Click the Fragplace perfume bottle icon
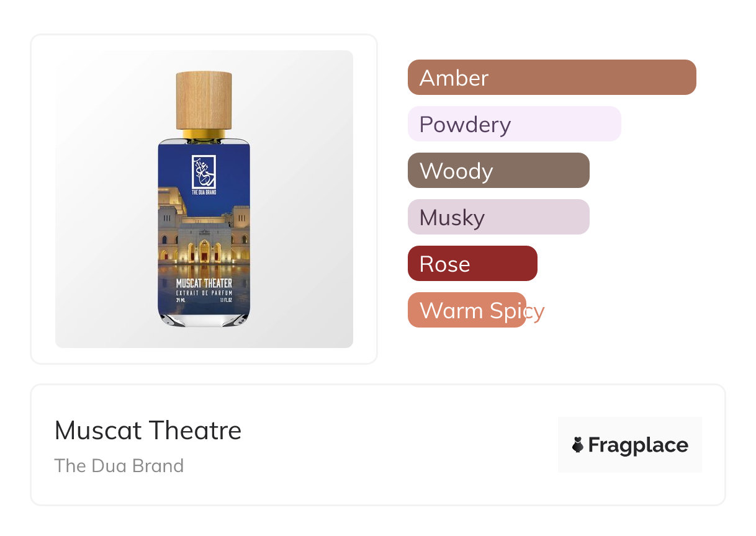The width and height of the screenshot is (756, 536). pos(578,445)
